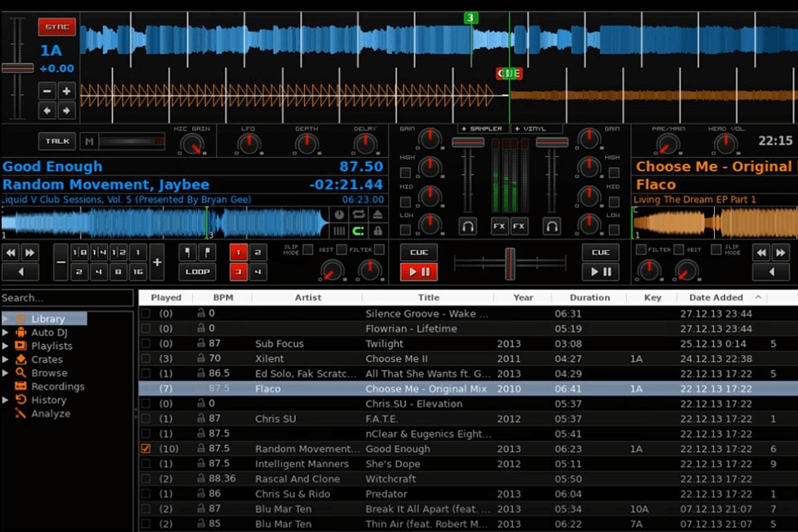Click the vertical bars icon on deck 1

(339, 231)
